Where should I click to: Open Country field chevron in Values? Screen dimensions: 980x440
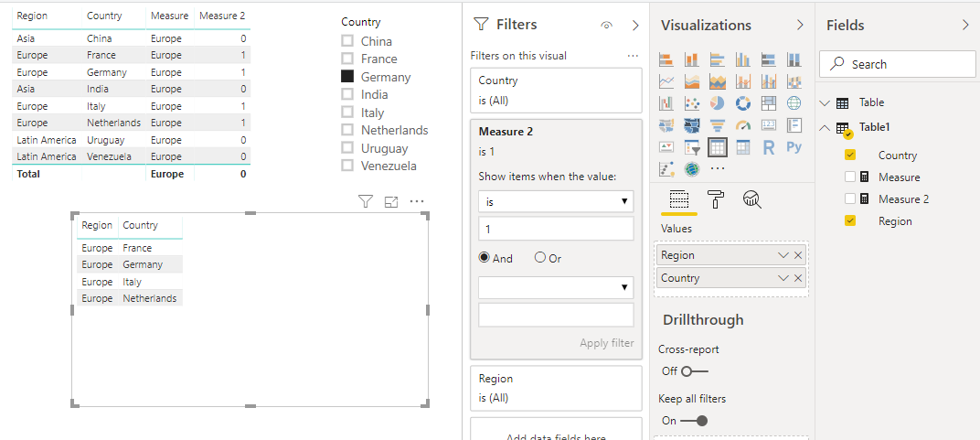pyautogui.click(x=783, y=278)
